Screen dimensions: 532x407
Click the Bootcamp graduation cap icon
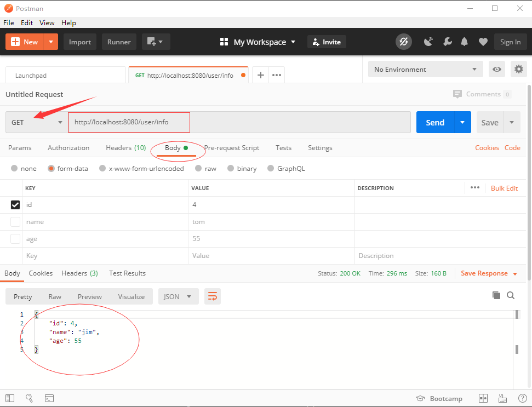420,398
